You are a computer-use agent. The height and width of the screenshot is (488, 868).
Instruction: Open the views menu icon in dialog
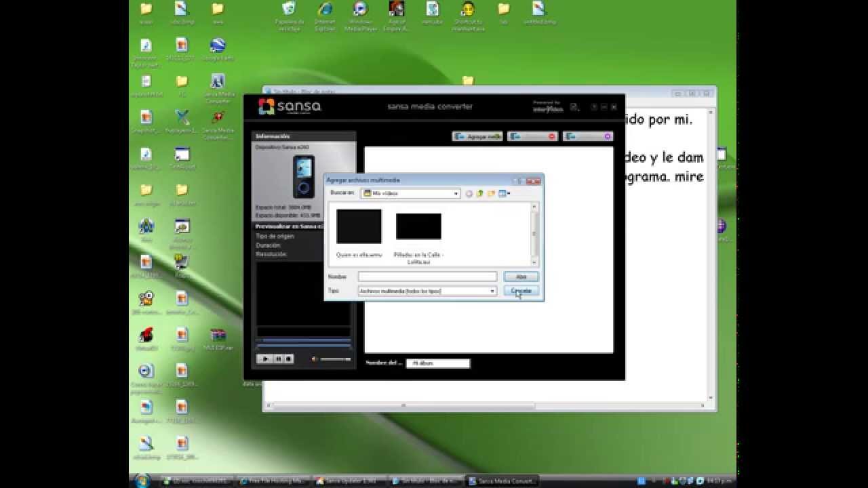pos(504,193)
